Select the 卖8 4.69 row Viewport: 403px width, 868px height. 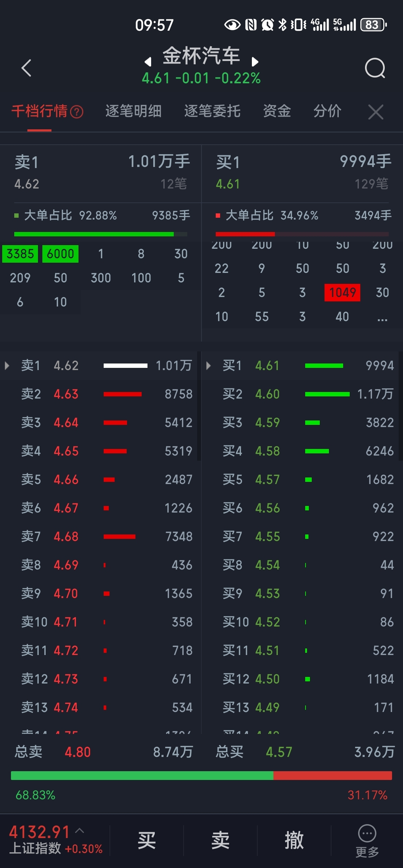(101, 565)
